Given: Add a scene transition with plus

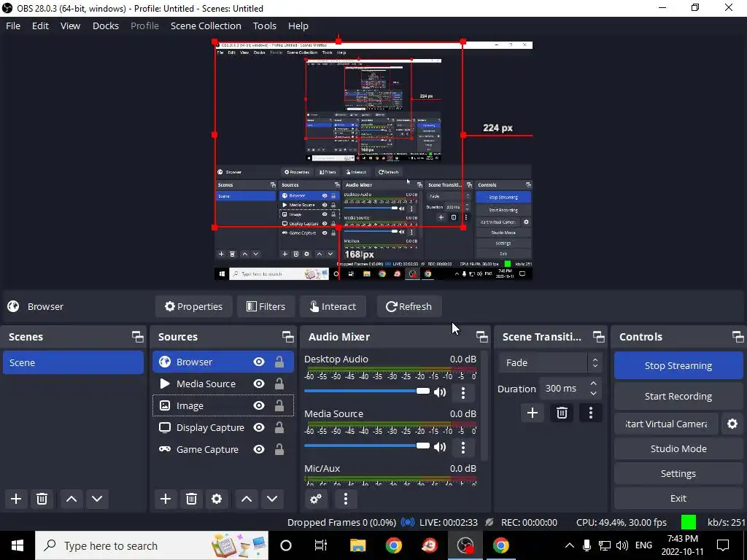Looking at the screenshot, I should (533, 413).
